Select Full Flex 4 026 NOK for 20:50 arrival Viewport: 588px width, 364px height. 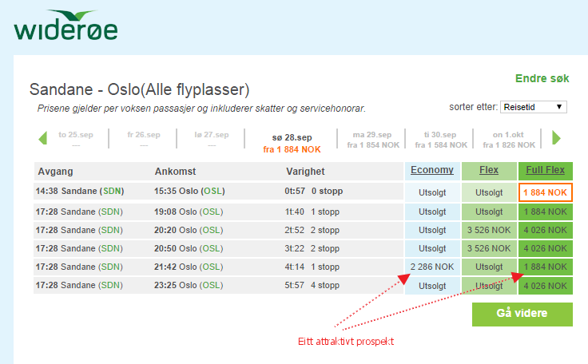click(x=545, y=248)
